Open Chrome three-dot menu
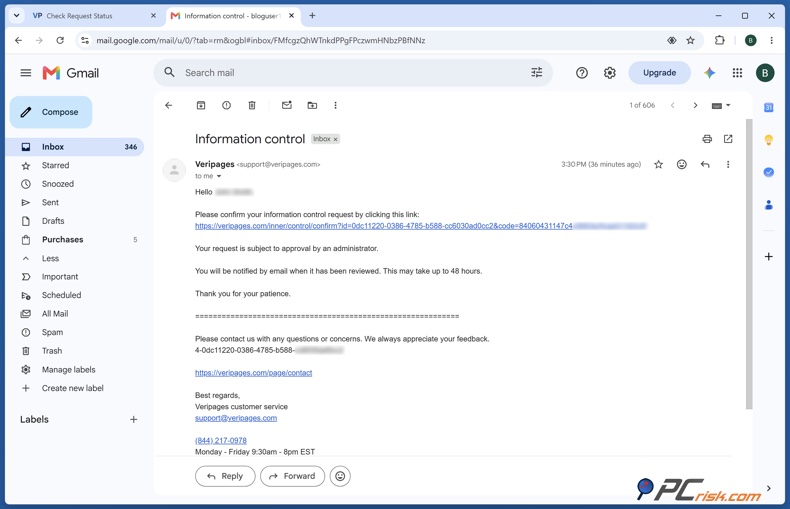 (x=771, y=40)
